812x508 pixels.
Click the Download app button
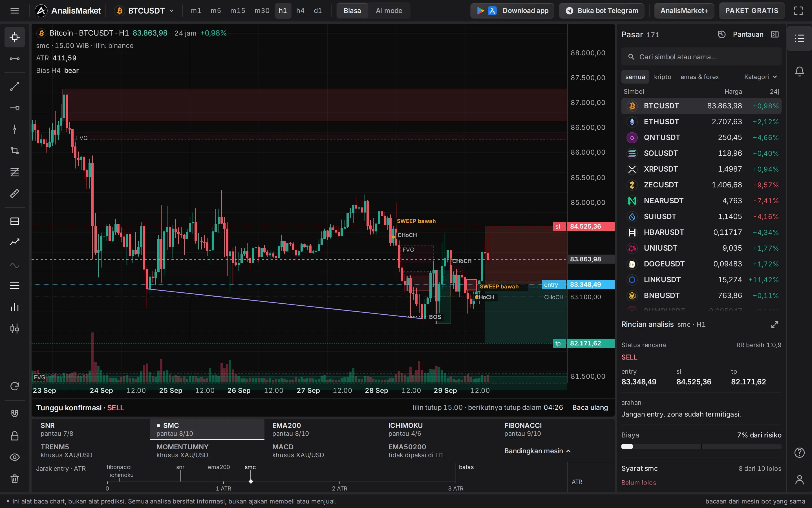[x=512, y=11]
